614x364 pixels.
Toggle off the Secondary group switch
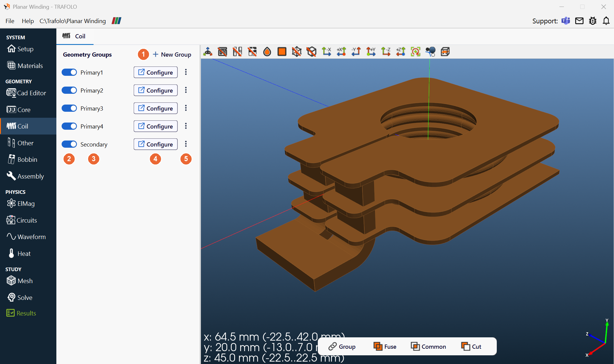69,144
